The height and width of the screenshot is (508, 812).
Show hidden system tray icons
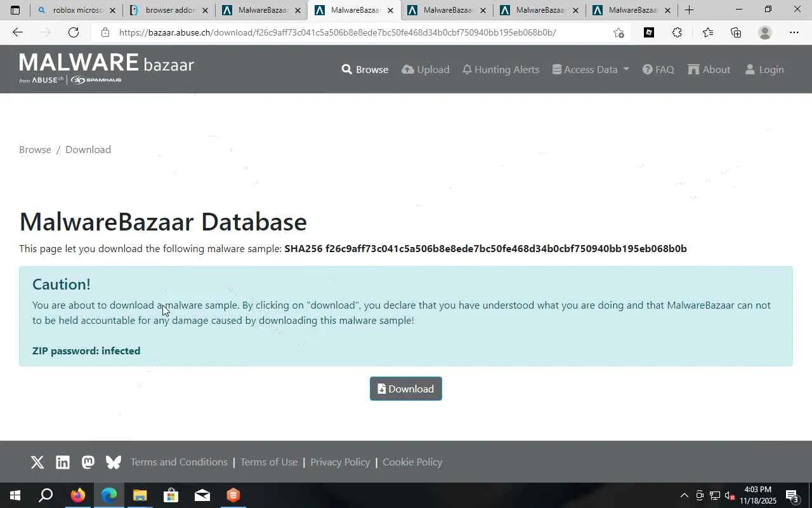(x=684, y=495)
